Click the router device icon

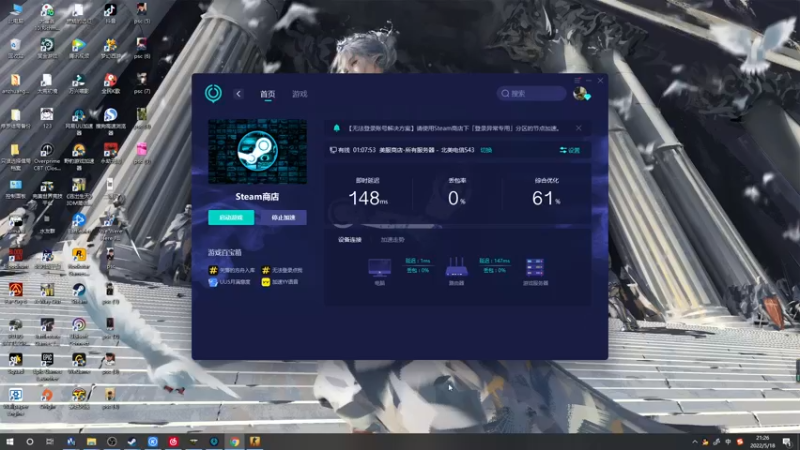(456, 267)
